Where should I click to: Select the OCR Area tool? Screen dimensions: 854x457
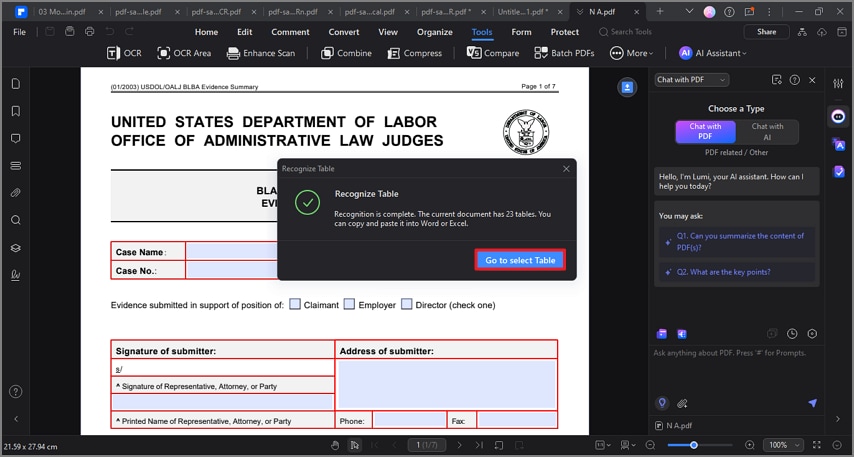[x=184, y=53]
